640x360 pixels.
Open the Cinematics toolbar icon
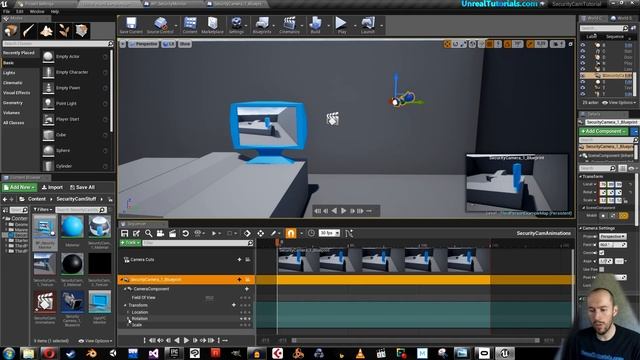click(x=289, y=25)
